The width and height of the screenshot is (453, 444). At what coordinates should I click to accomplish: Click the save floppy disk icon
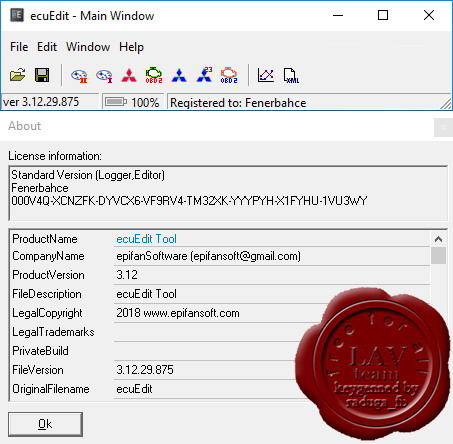pos(42,75)
